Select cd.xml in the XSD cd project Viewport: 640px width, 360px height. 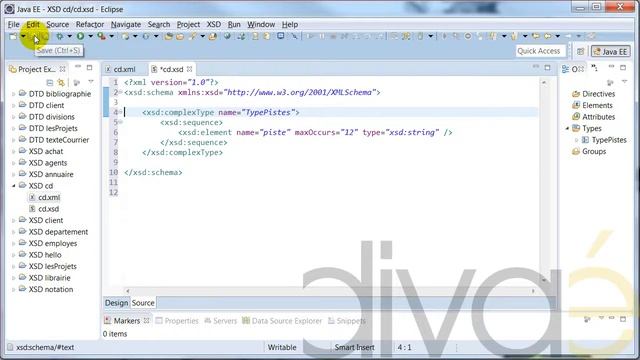44,197
